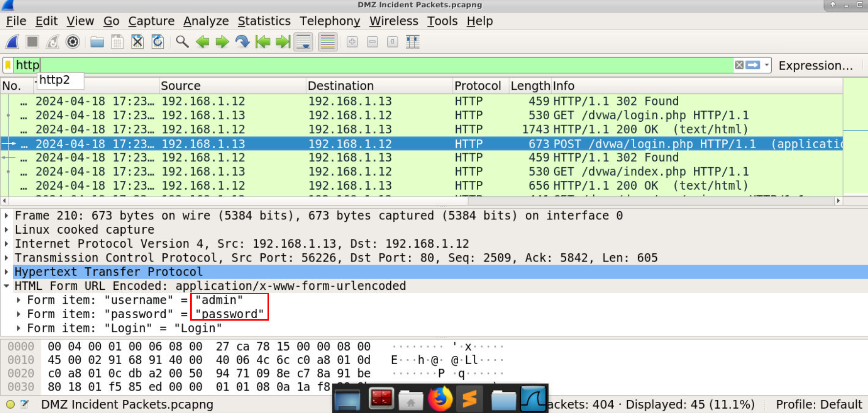Open Sublime Text from the taskbar
Viewport: 868px width, 413px height.
[469, 399]
